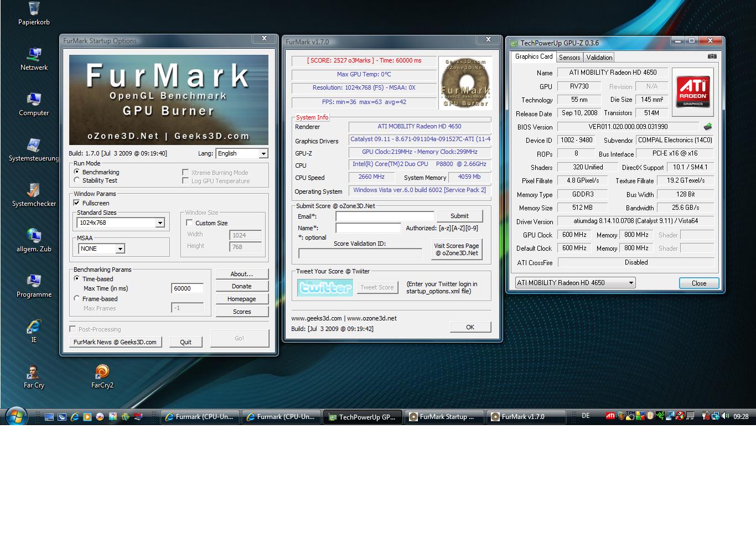The image size is (756, 538).
Task: Switch to the Sensors tab in GPU-Z
Action: [569, 57]
